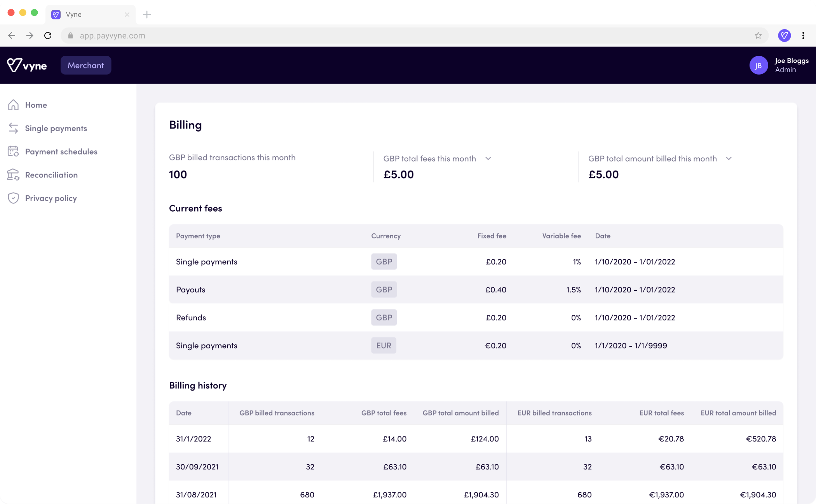Click the Home house icon
Screen dimensions: 816x504
13,105
